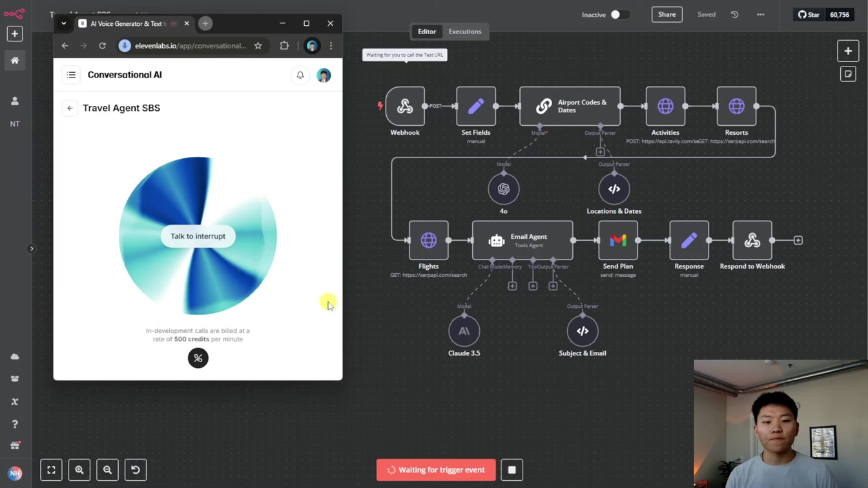Switch to the Executions tab
This screenshot has height=488, width=868.
coord(465,32)
